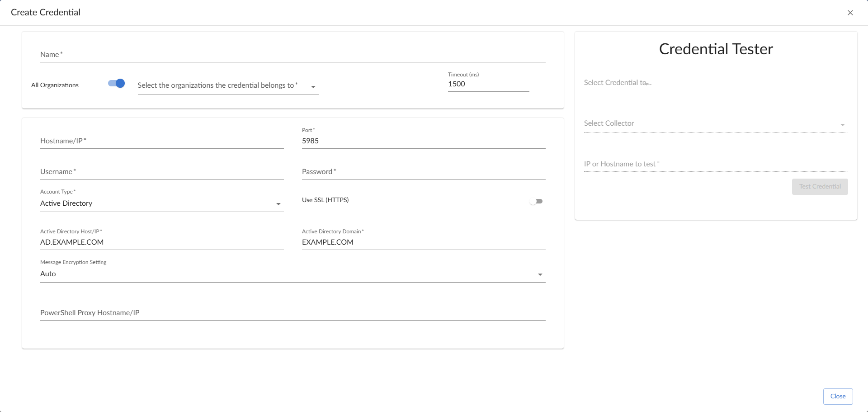The width and height of the screenshot is (868, 416).
Task: Open Select Credential to test dropdown
Action: (618, 83)
